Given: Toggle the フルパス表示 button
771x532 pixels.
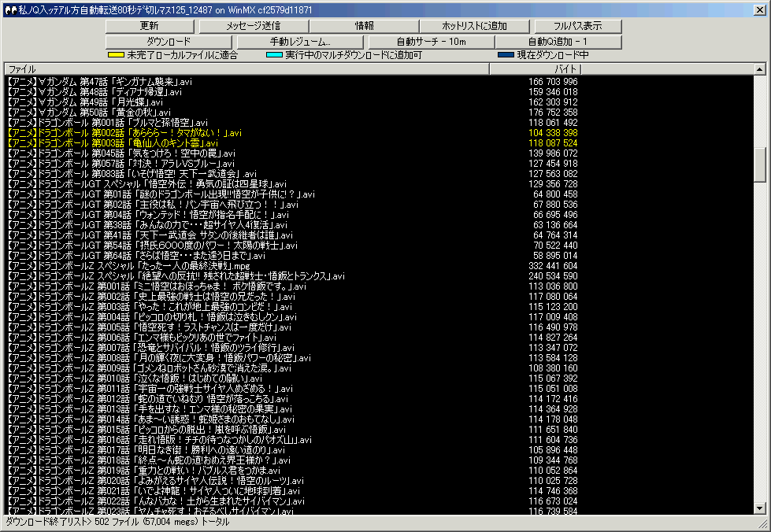Looking at the screenshot, I should tap(577, 26).
